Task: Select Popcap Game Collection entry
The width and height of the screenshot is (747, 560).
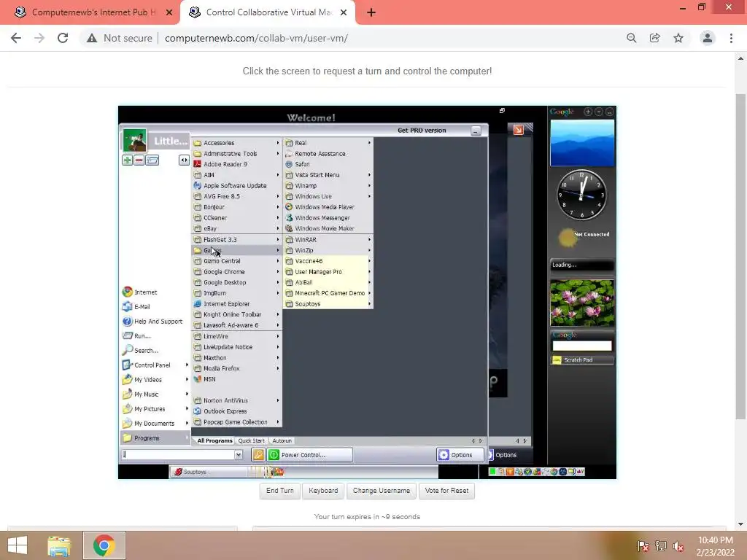Action: point(237,422)
